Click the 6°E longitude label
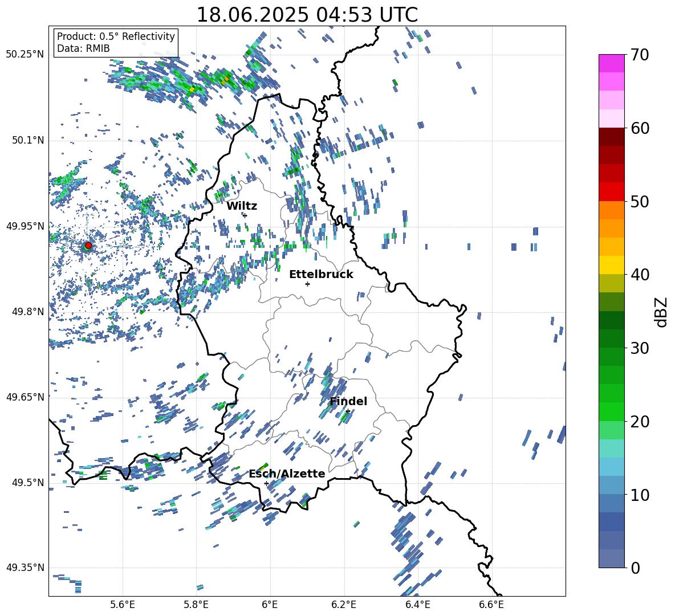Viewport: 675px width, 616px height. [270, 605]
